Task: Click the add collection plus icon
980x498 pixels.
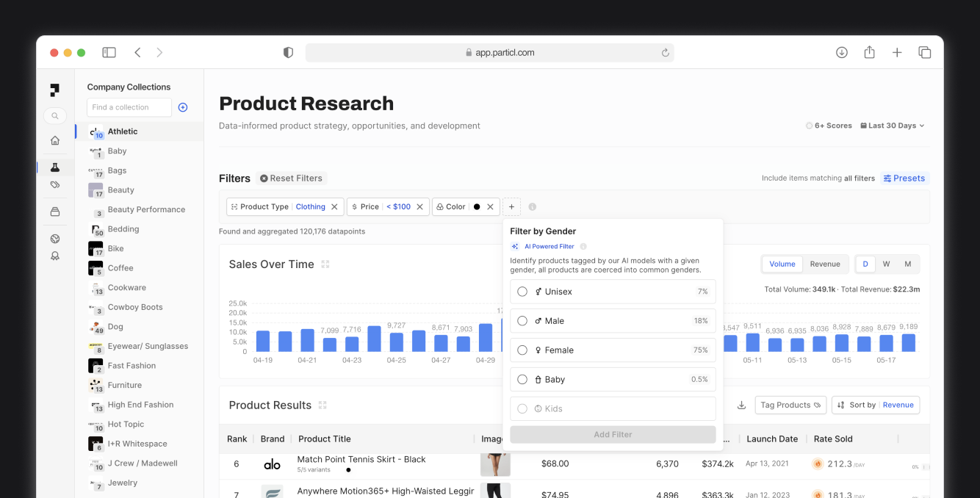Action: pyautogui.click(x=183, y=107)
